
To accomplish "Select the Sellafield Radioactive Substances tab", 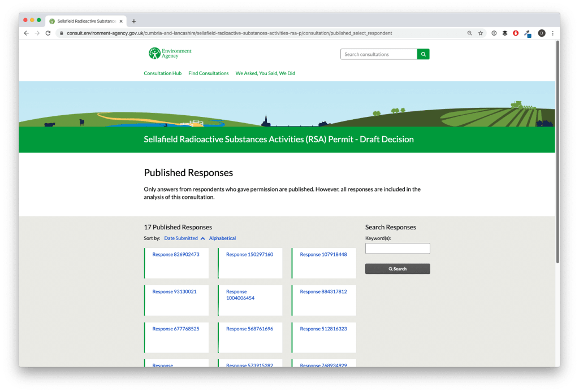I will point(86,21).
